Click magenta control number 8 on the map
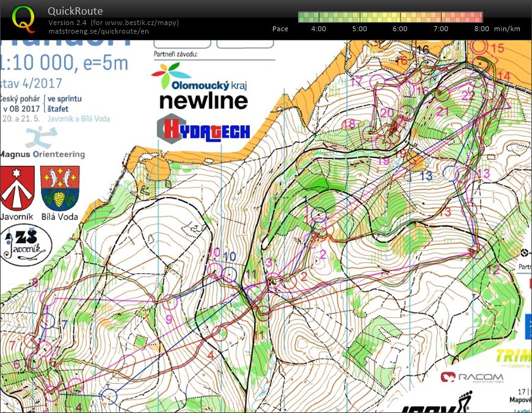 coord(35,282)
